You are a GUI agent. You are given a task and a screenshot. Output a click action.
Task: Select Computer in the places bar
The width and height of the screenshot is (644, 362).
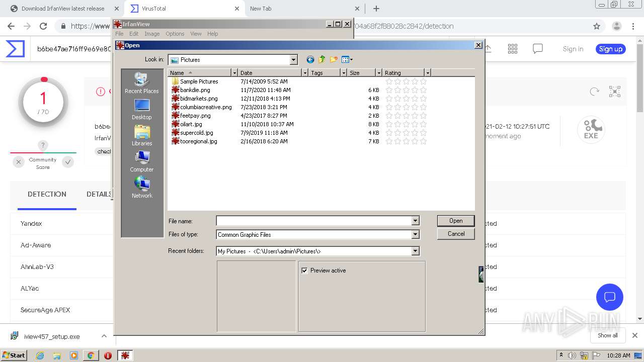142,162
